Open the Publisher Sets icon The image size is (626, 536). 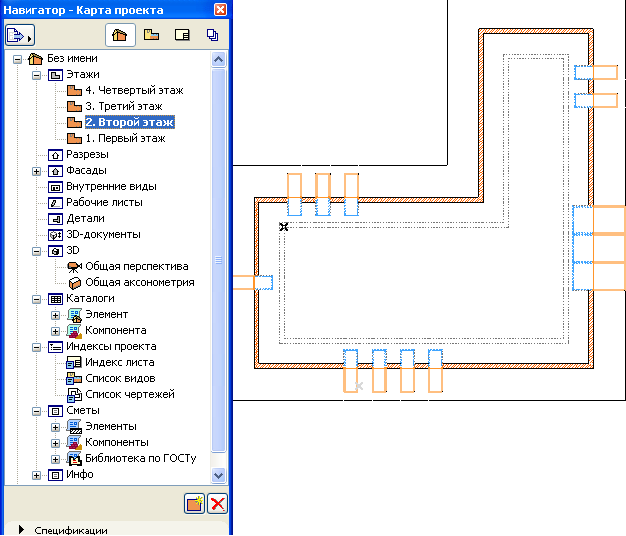[x=212, y=35]
